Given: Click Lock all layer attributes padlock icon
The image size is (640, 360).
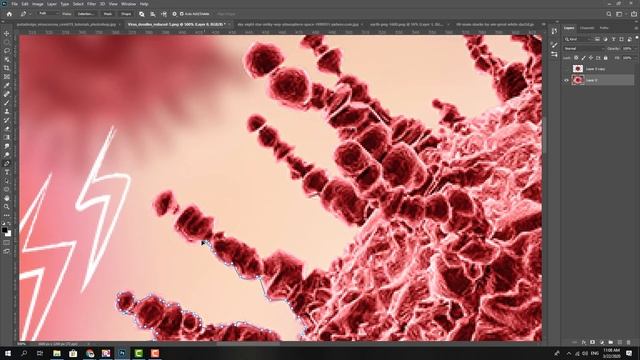Looking at the screenshot, I should coord(606,58).
